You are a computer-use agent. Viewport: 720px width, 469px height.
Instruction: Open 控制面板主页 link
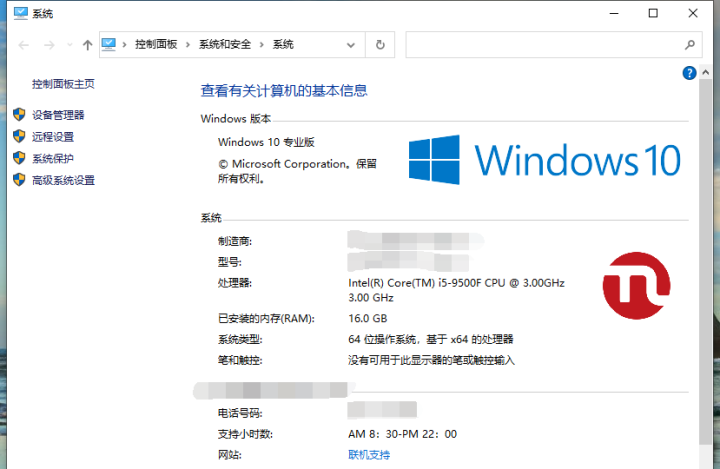(x=63, y=84)
